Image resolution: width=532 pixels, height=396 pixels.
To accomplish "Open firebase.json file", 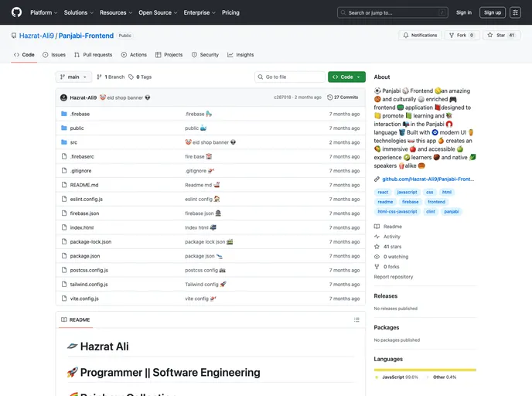I will (84, 213).
